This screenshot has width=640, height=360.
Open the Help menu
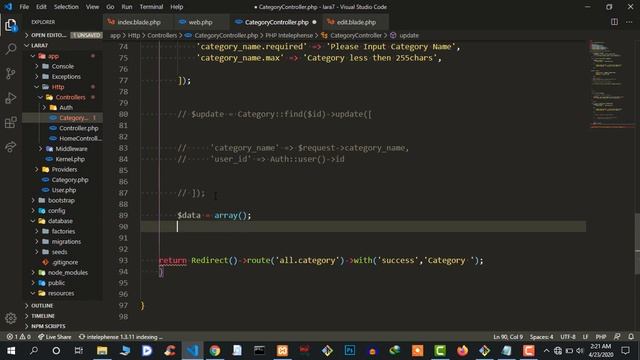click(x=176, y=7)
